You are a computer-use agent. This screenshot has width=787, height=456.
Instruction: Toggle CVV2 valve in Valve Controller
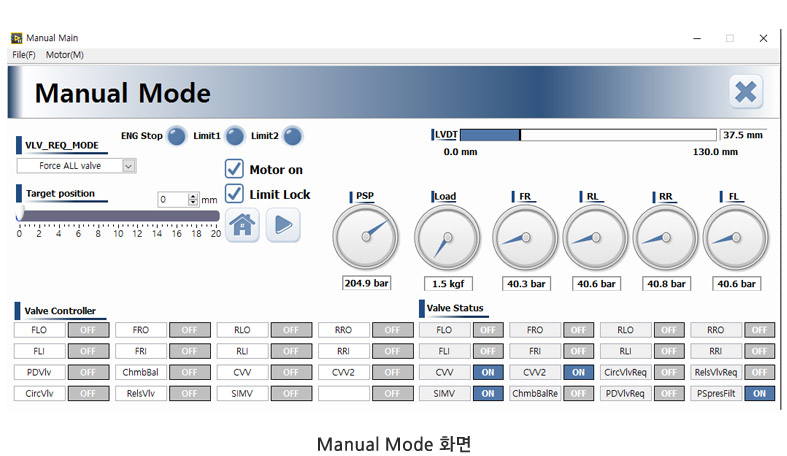(392, 372)
